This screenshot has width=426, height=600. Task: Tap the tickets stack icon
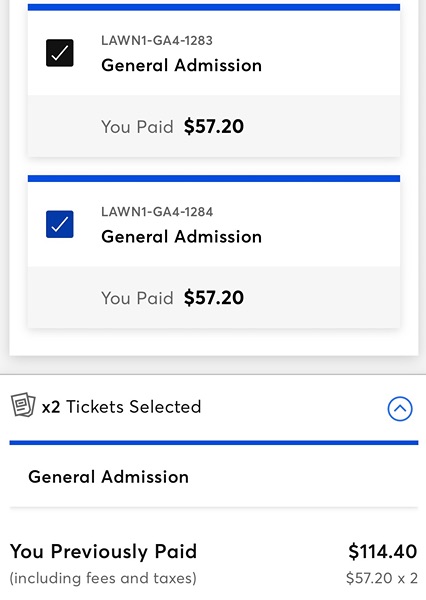pos(23,404)
